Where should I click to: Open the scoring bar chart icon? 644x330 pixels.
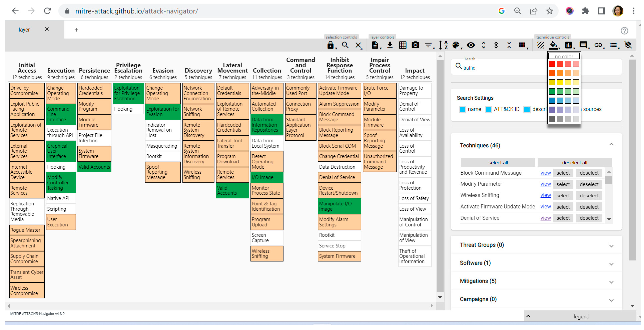568,45
